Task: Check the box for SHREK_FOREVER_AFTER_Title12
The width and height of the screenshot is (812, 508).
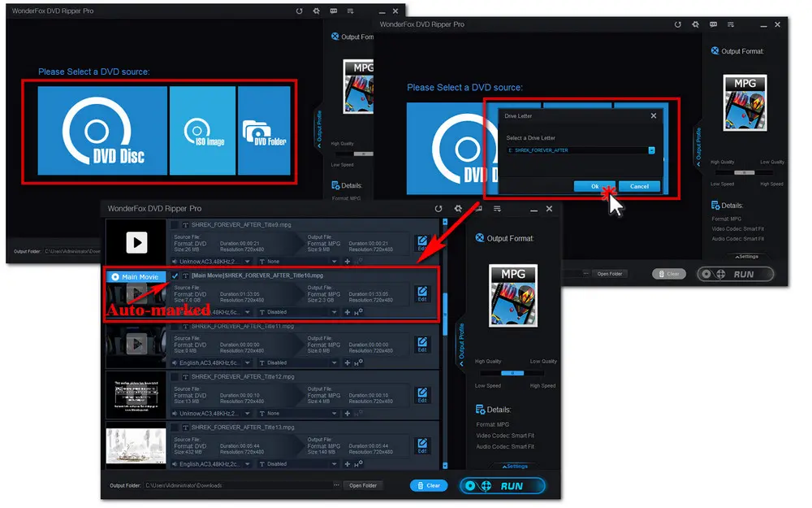Action: point(175,377)
